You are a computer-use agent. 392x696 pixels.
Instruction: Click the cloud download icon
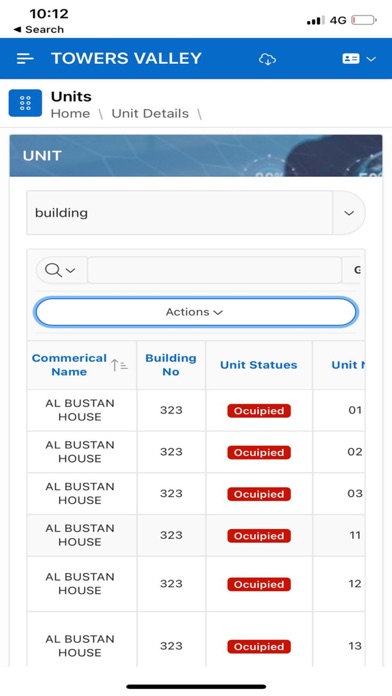coord(267,59)
